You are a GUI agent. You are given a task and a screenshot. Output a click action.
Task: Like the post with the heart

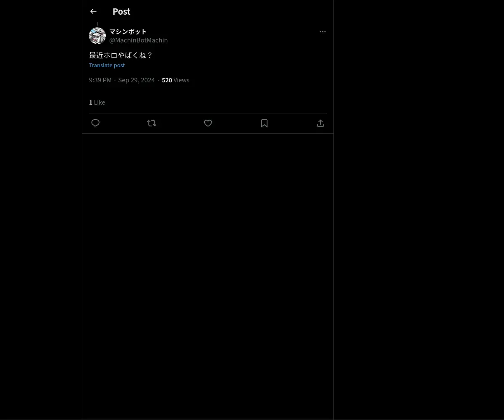point(208,123)
